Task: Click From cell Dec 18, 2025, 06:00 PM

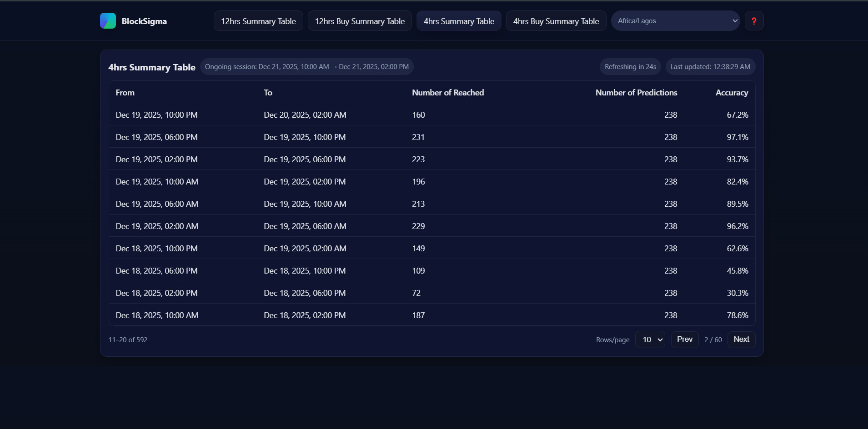Action: 156,271
